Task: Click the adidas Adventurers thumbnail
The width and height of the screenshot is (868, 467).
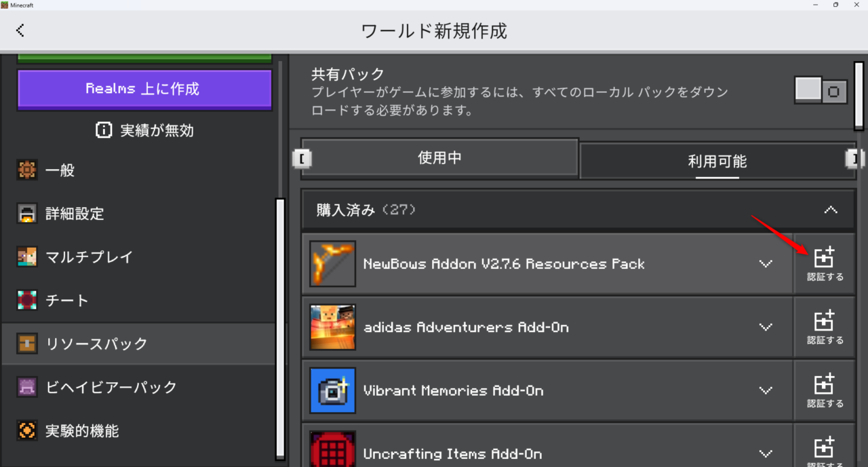Action: (333, 327)
